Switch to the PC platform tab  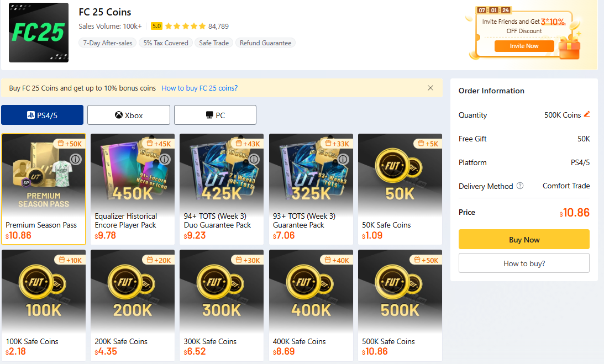(x=215, y=115)
